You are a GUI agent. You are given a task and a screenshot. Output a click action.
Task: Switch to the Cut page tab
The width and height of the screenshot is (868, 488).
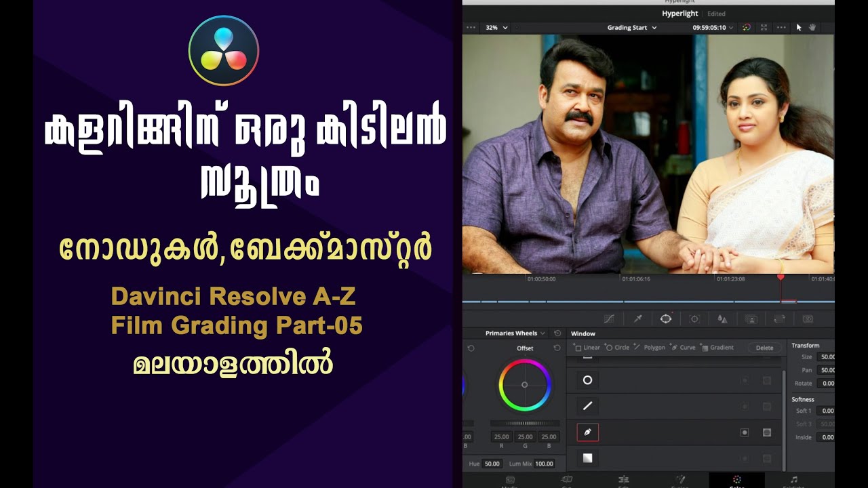pyautogui.click(x=567, y=481)
